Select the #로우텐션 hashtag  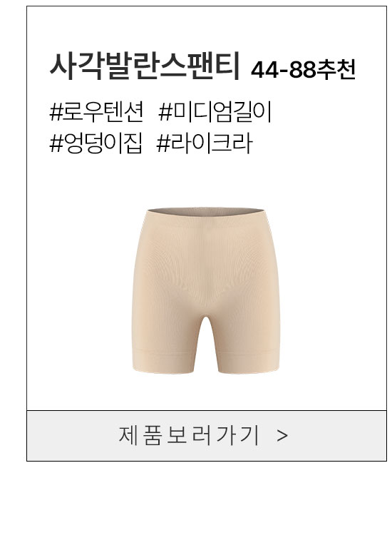coord(97,112)
